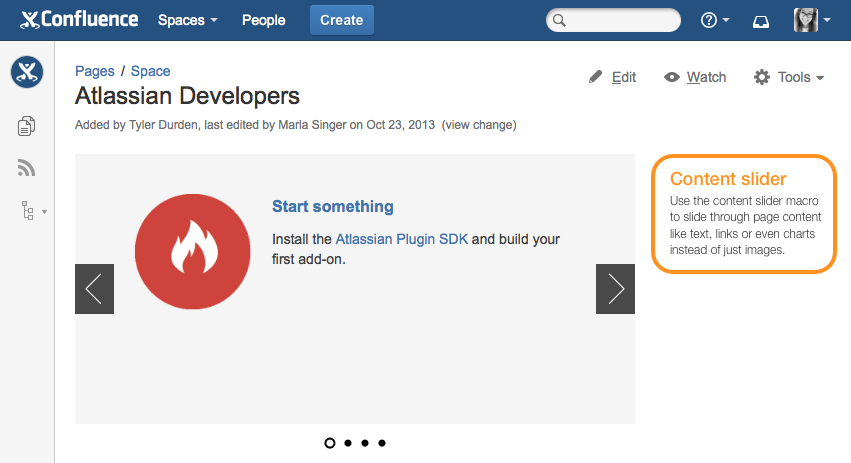Click the Create button

pyautogui.click(x=341, y=20)
